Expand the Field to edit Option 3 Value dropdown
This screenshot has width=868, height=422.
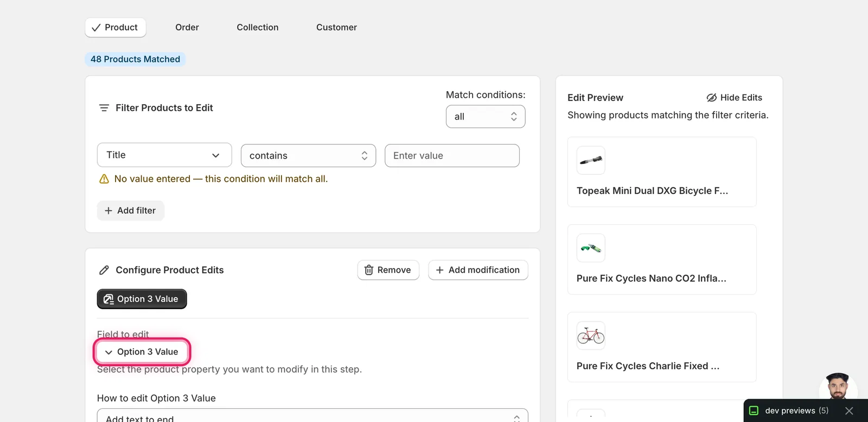click(142, 352)
